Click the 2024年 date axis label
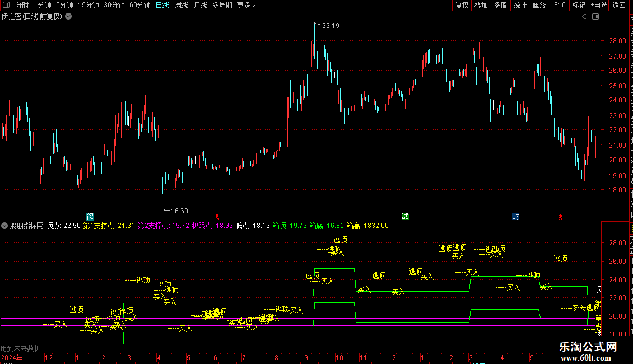 point(12,357)
